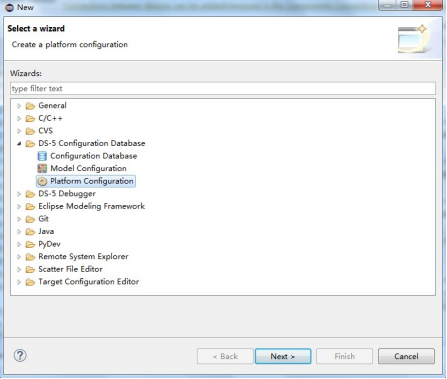Expand the DS-5 Debugger category
Screen dimensions: 447x379
point(19,194)
